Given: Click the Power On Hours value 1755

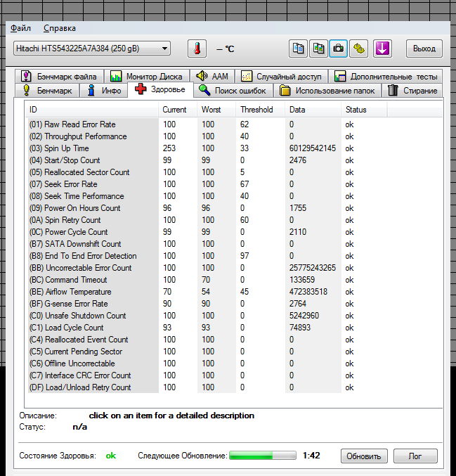Looking at the screenshot, I should coord(298,208).
